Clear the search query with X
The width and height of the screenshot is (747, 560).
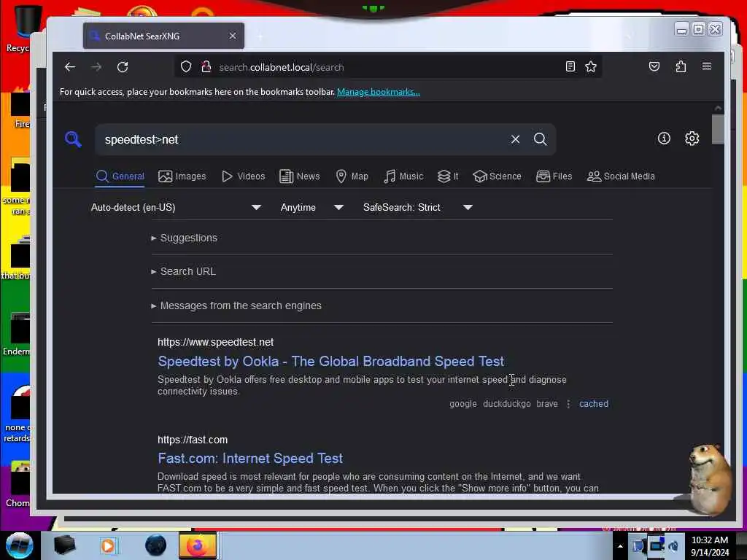click(x=515, y=139)
